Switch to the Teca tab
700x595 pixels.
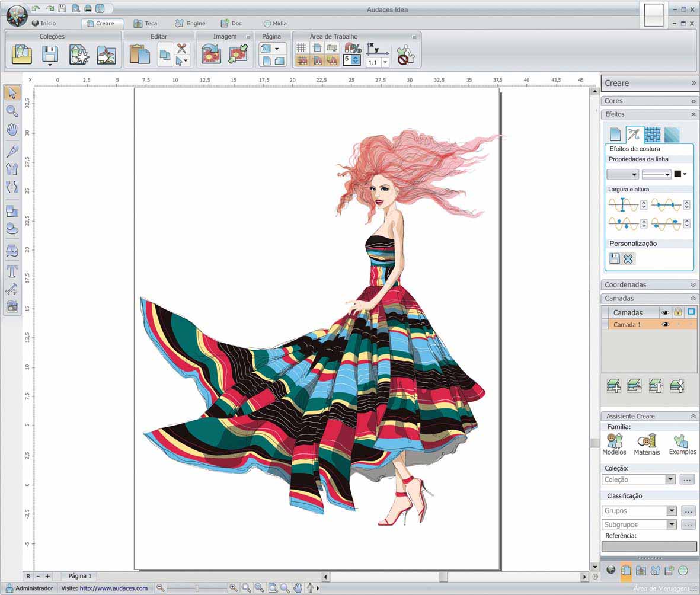pyautogui.click(x=145, y=23)
